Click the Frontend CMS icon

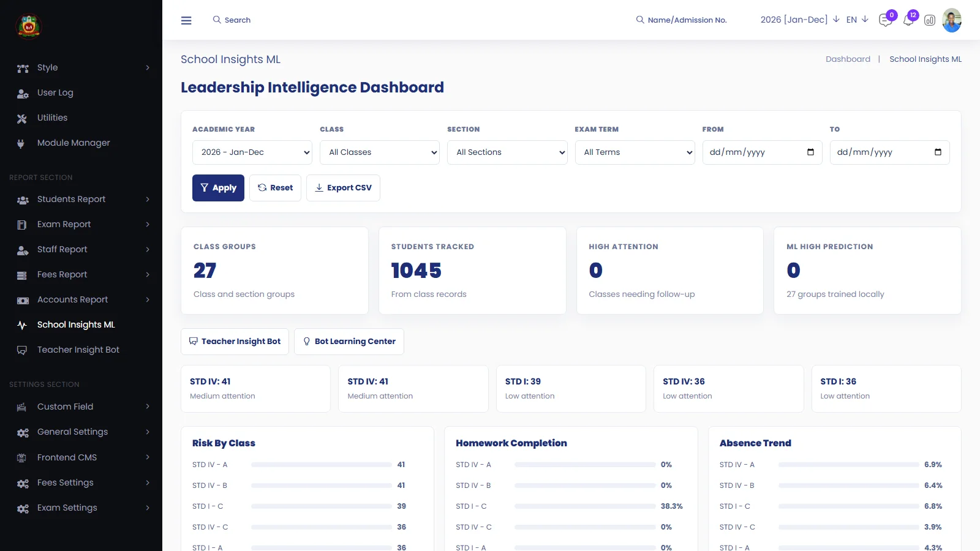(x=21, y=458)
